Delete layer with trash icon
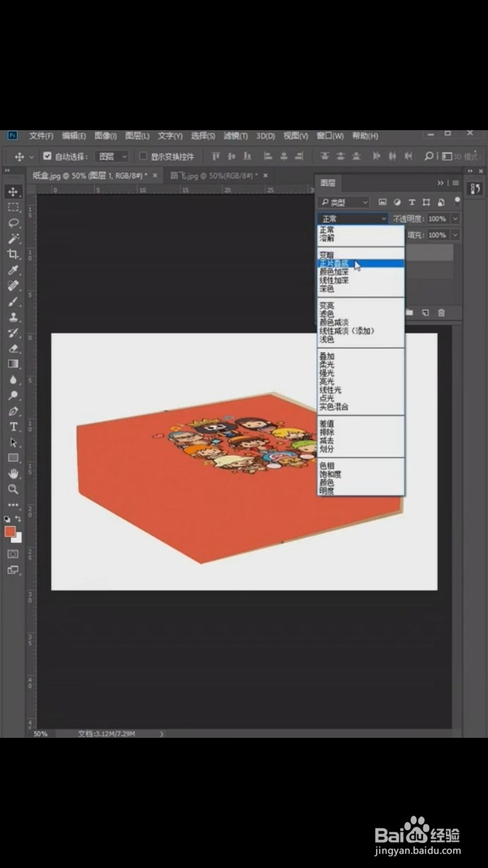The image size is (488, 868). 441,313
